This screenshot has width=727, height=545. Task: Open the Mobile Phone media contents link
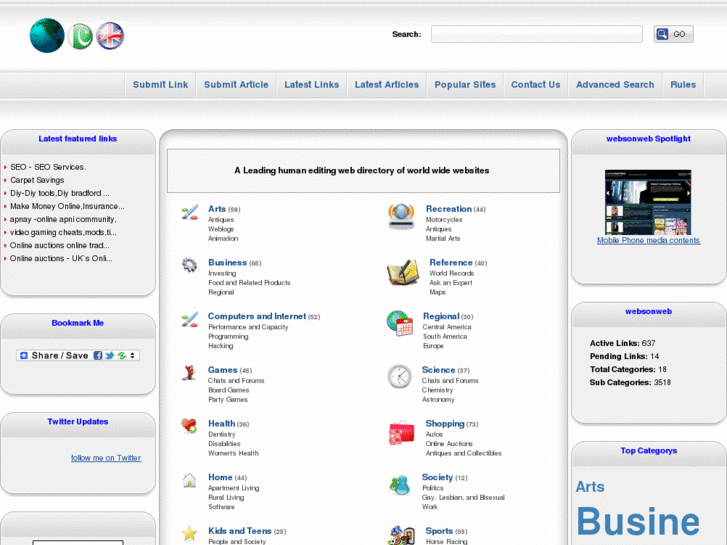(648, 240)
